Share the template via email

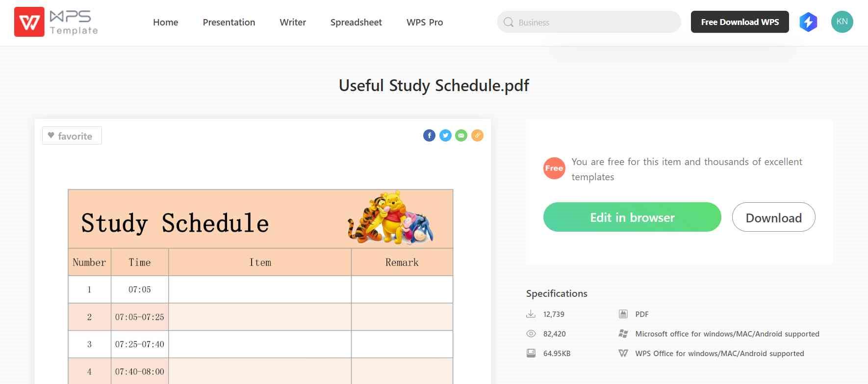(x=461, y=135)
